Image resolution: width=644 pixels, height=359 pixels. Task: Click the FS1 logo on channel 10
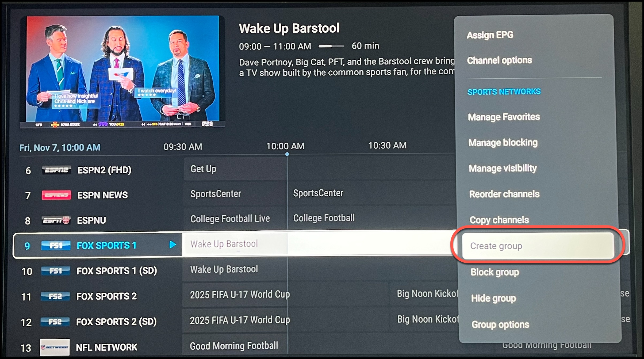pos(55,271)
